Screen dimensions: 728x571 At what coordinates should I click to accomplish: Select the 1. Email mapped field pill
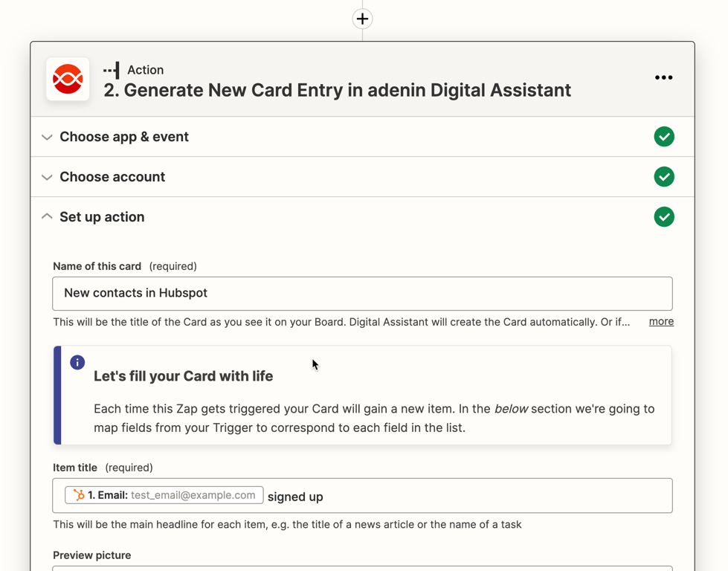click(164, 495)
